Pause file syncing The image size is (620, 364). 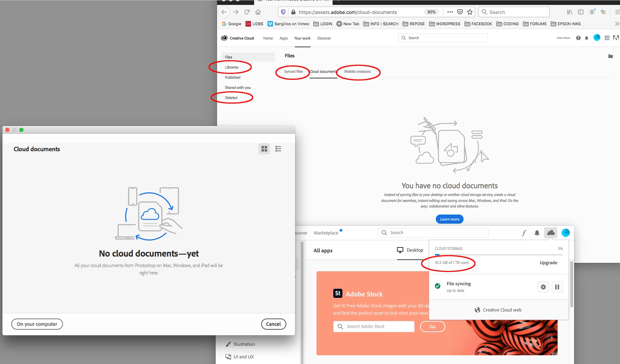click(557, 287)
